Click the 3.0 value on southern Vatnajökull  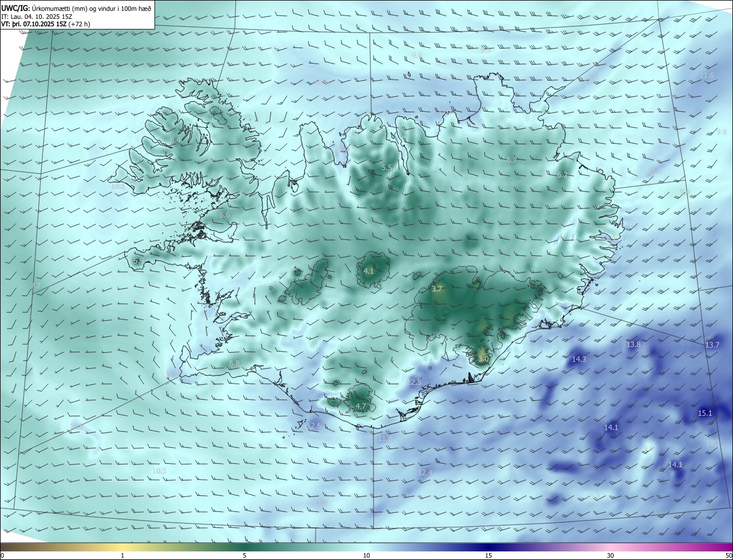(x=483, y=360)
